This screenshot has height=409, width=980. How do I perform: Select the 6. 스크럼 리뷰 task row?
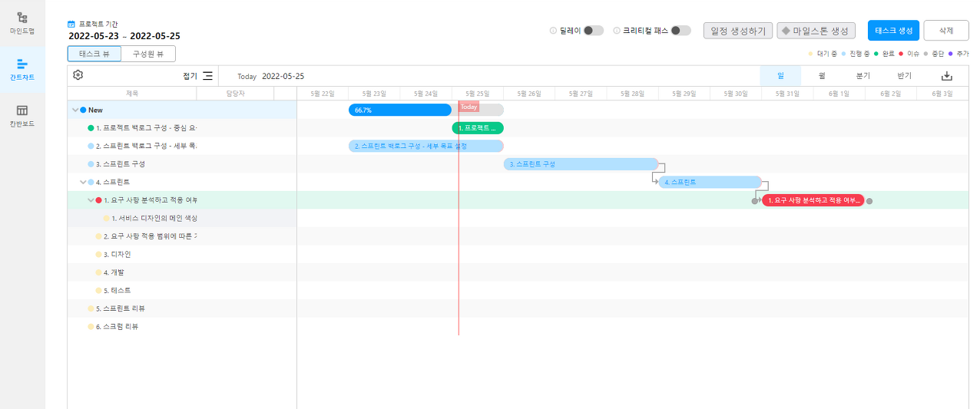(x=182, y=326)
